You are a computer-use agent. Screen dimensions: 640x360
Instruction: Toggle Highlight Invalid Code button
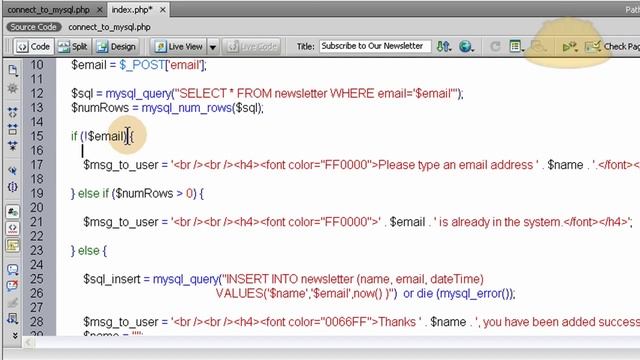[13, 228]
